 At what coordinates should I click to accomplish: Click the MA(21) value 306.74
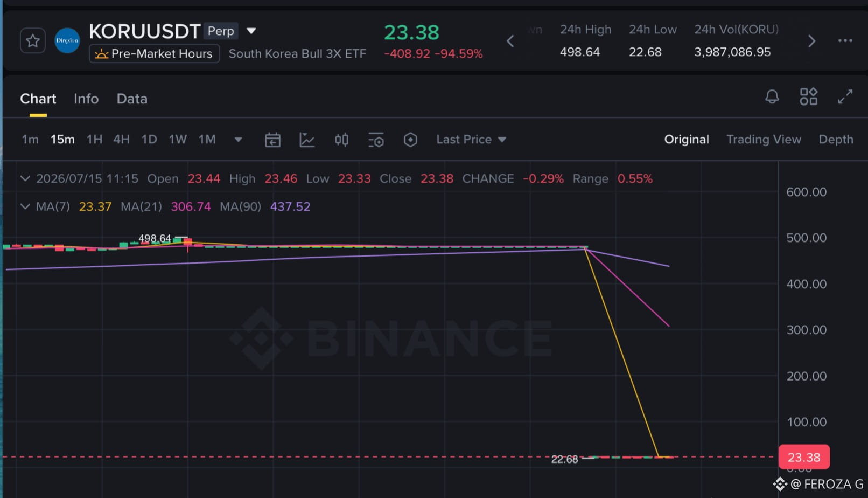coord(191,207)
